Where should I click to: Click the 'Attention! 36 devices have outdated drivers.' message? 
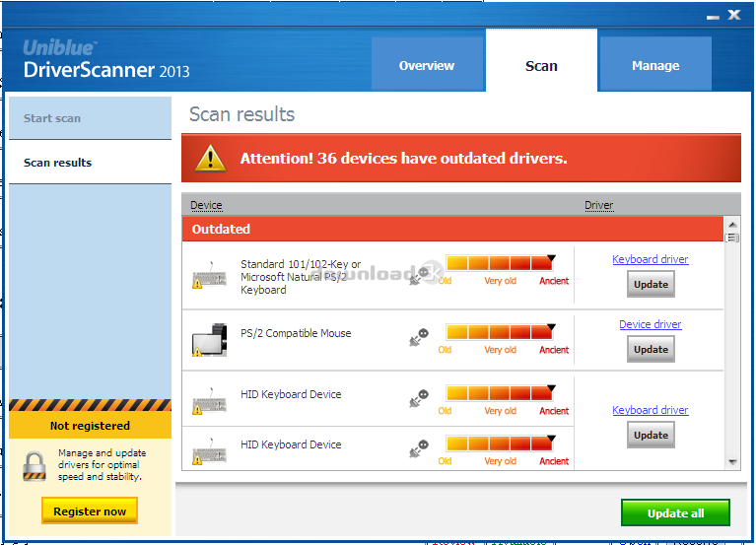click(x=403, y=158)
